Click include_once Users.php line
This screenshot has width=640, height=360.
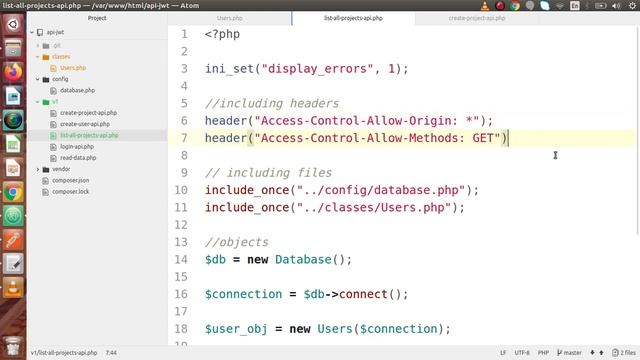tap(335, 208)
